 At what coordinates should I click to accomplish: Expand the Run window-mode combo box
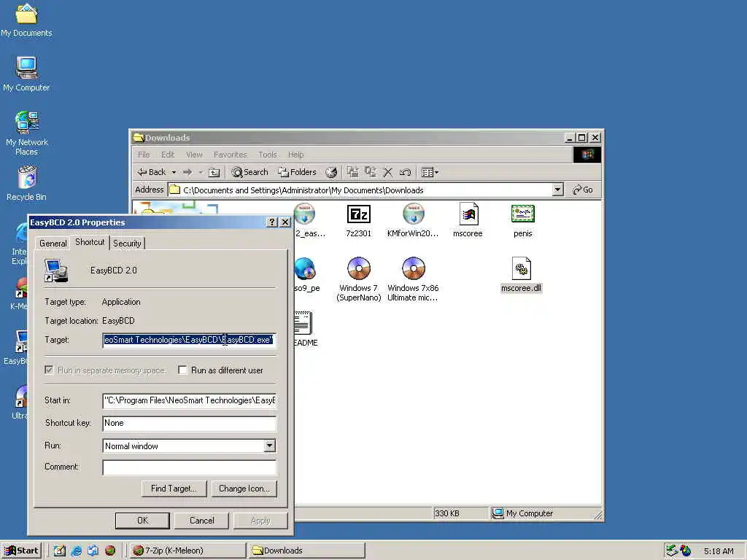(x=270, y=446)
